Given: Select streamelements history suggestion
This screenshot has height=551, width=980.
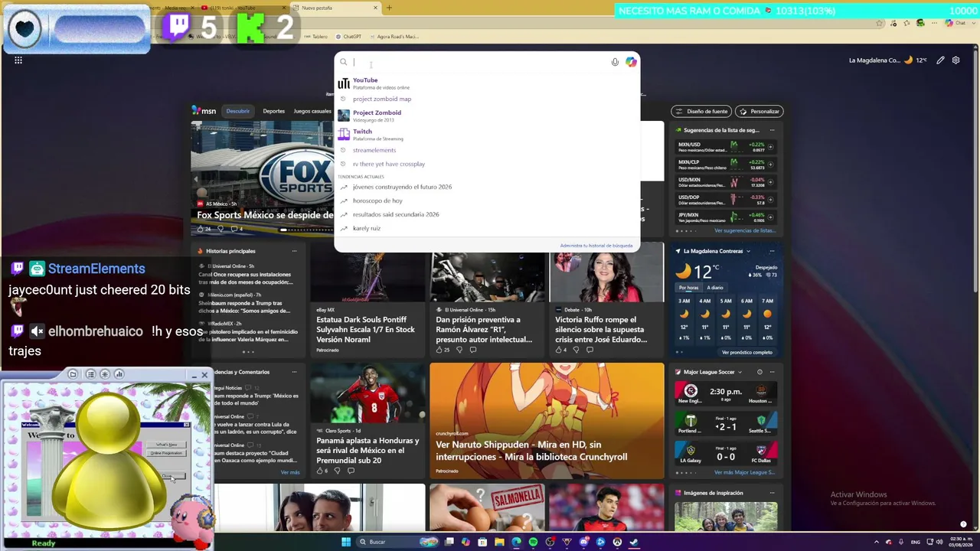Looking at the screenshot, I should pyautogui.click(x=487, y=150).
